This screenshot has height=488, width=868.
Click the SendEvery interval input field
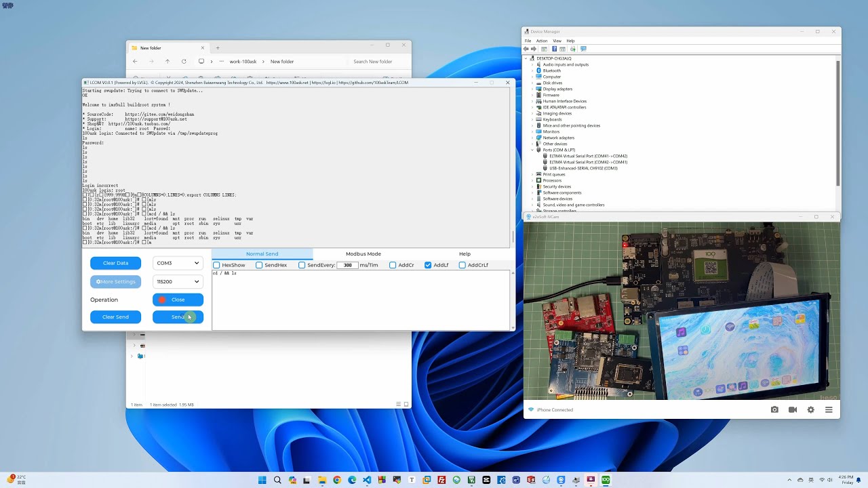[x=347, y=265]
